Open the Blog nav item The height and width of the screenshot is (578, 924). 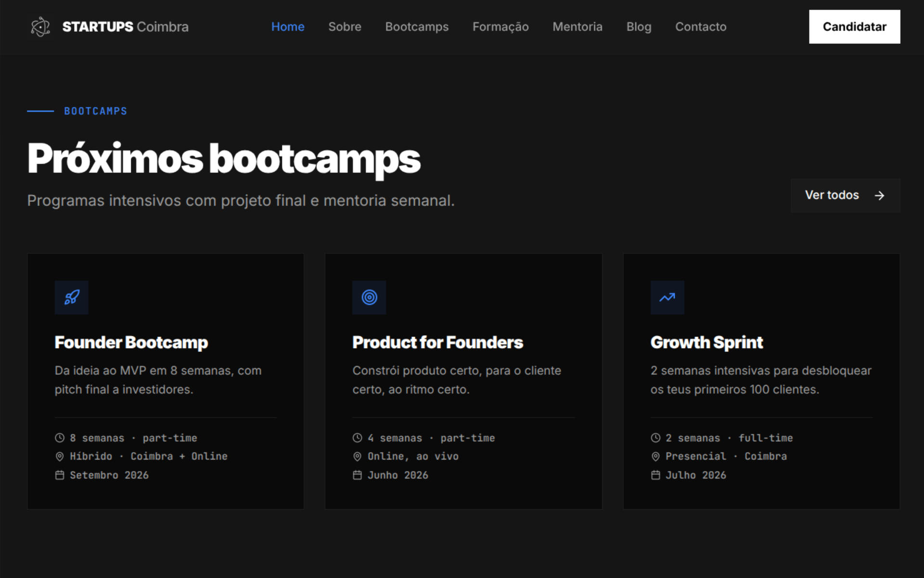pos(639,26)
